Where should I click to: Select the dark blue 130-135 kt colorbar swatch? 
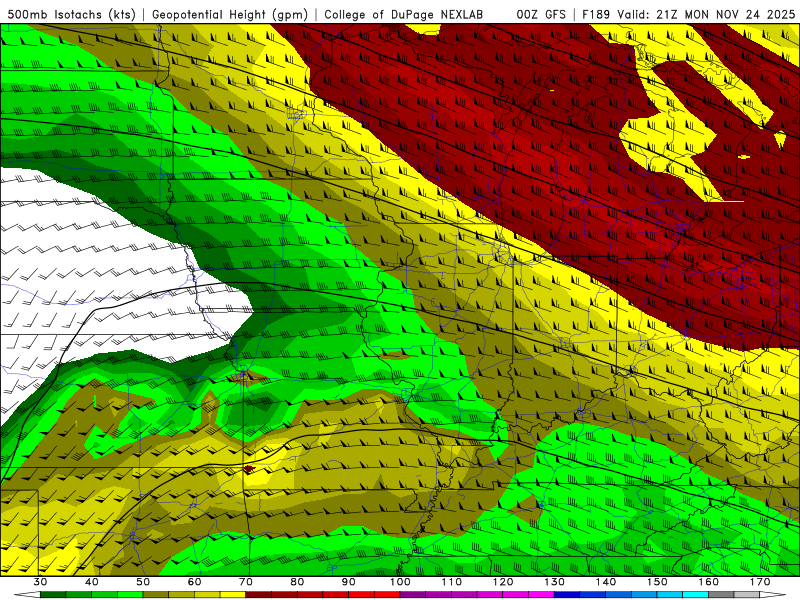(567, 595)
